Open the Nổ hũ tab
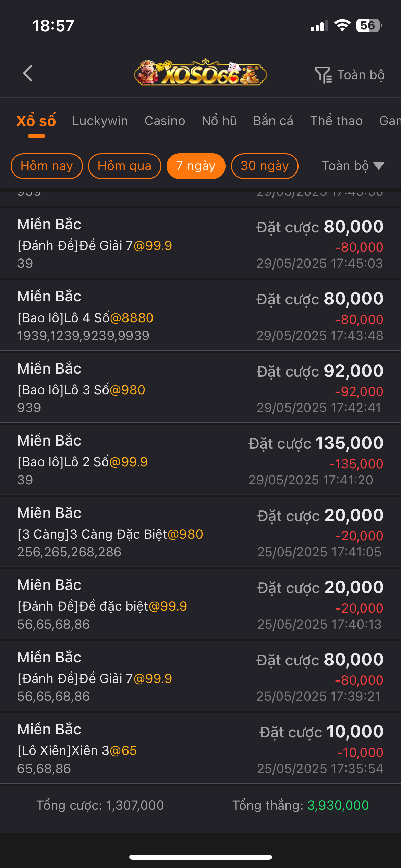This screenshot has width=401, height=868. [219, 121]
